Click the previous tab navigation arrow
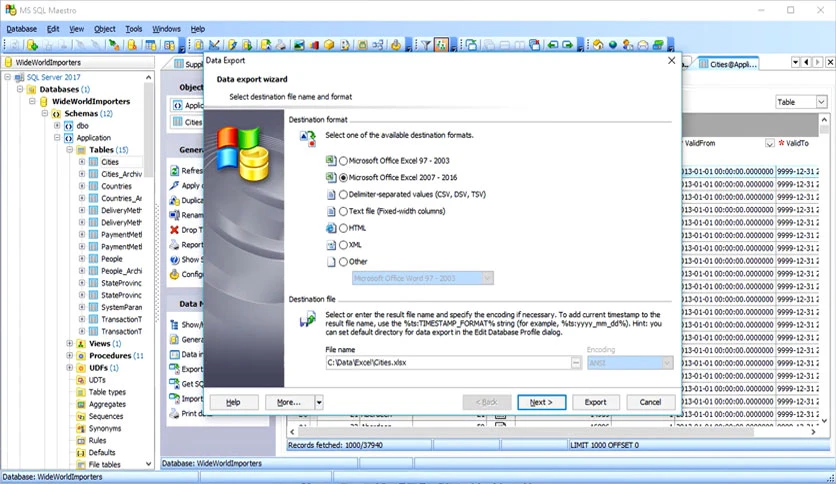 tap(806, 62)
